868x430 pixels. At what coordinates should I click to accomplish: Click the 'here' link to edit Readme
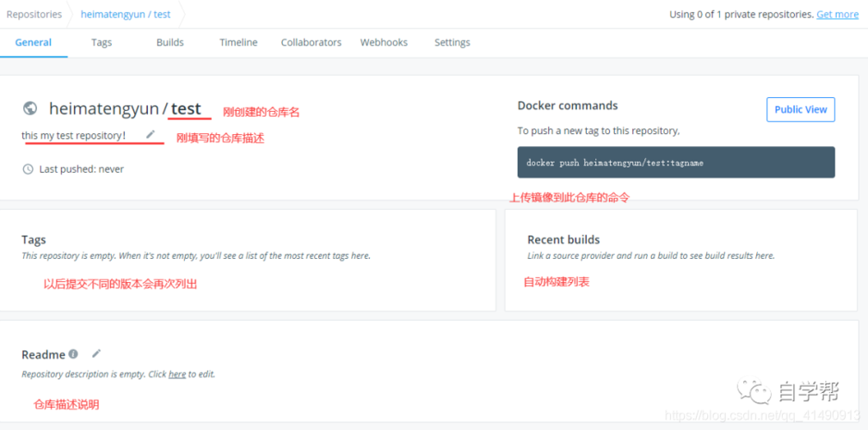click(x=177, y=374)
